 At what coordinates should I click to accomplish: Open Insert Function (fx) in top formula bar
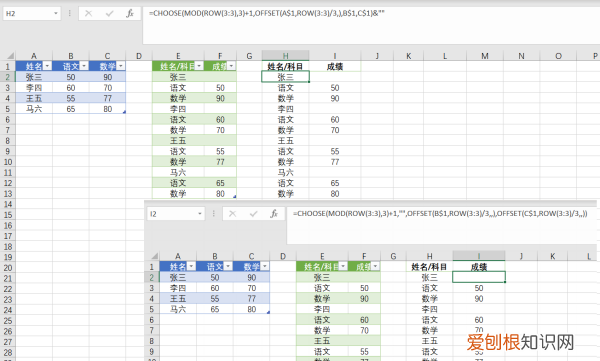coord(130,13)
